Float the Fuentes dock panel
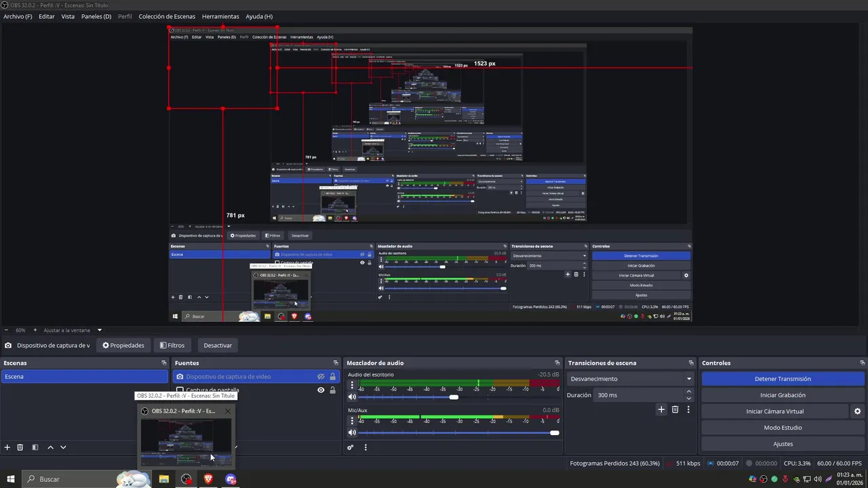The image size is (868, 488). click(335, 363)
